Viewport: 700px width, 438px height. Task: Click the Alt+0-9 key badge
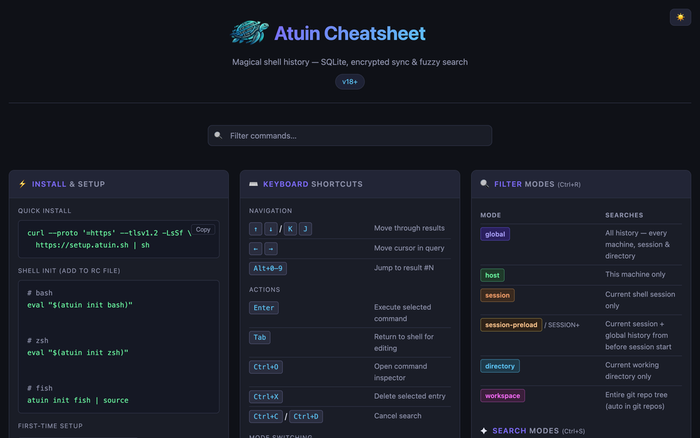(x=268, y=268)
